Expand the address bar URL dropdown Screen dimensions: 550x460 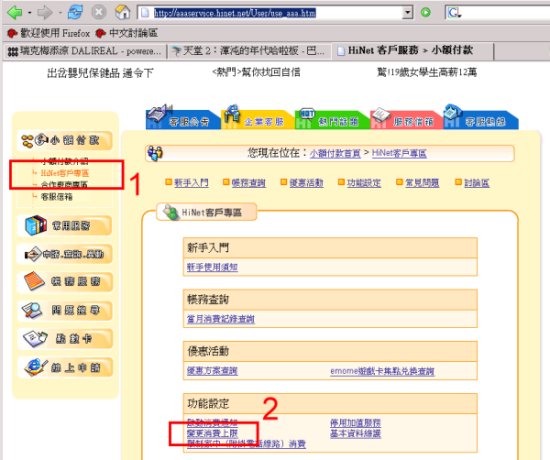[407, 13]
